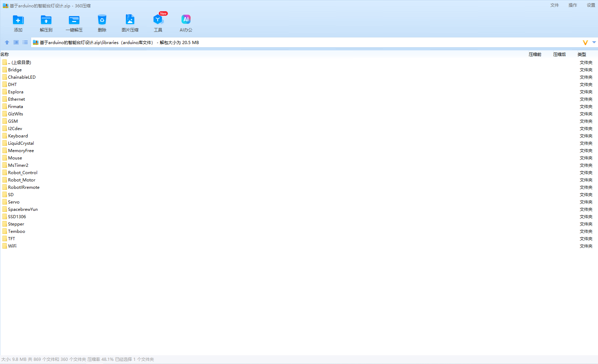
Task: Open the Settings (设置) menu
Action: 591,5
